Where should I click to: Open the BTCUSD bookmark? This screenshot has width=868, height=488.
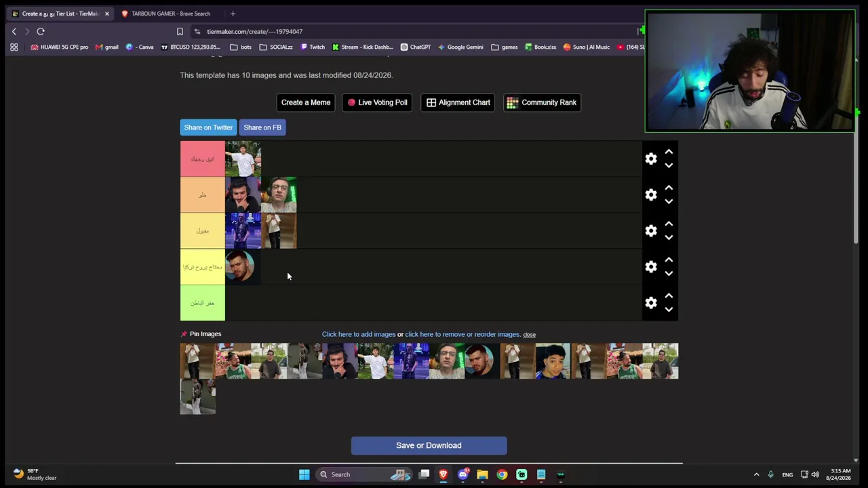coord(191,47)
